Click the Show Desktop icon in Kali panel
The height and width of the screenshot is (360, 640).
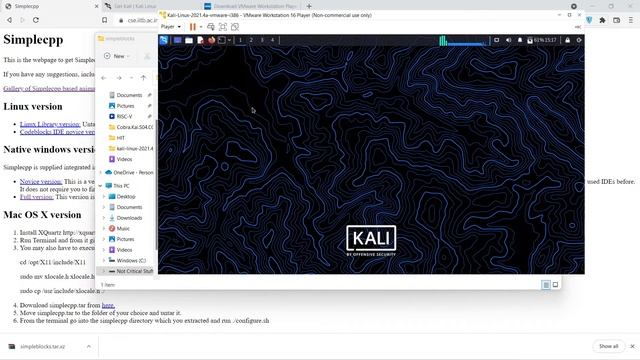pyautogui.click(x=178, y=40)
